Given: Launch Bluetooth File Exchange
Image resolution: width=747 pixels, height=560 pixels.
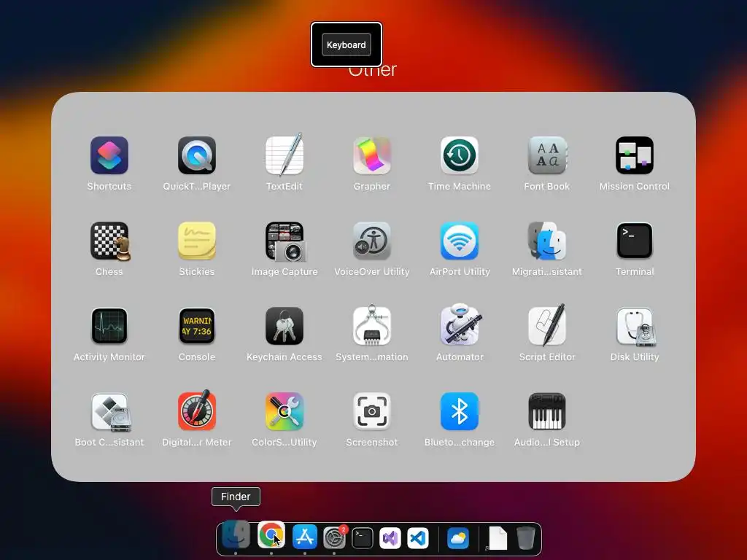Looking at the screenshot, I should pos(460,411).
